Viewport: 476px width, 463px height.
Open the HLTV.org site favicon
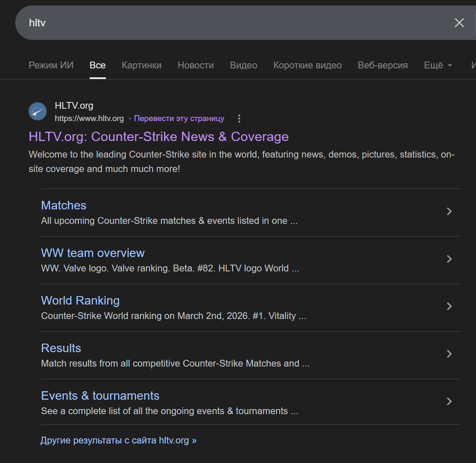coord(38,111)
